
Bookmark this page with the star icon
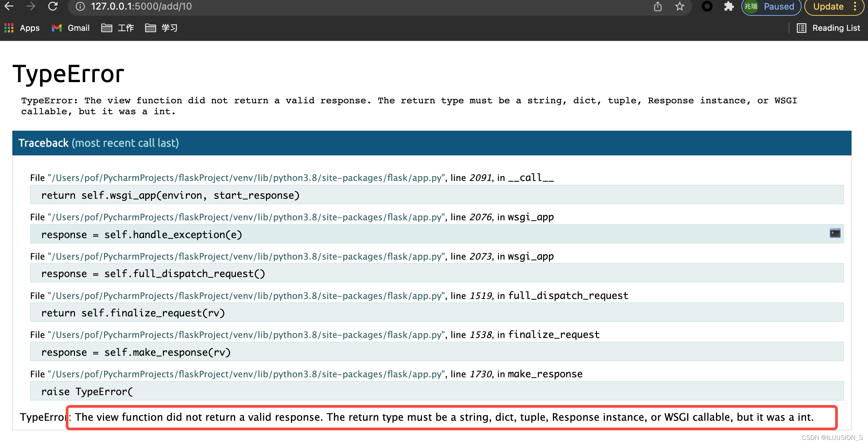point(679,6)
